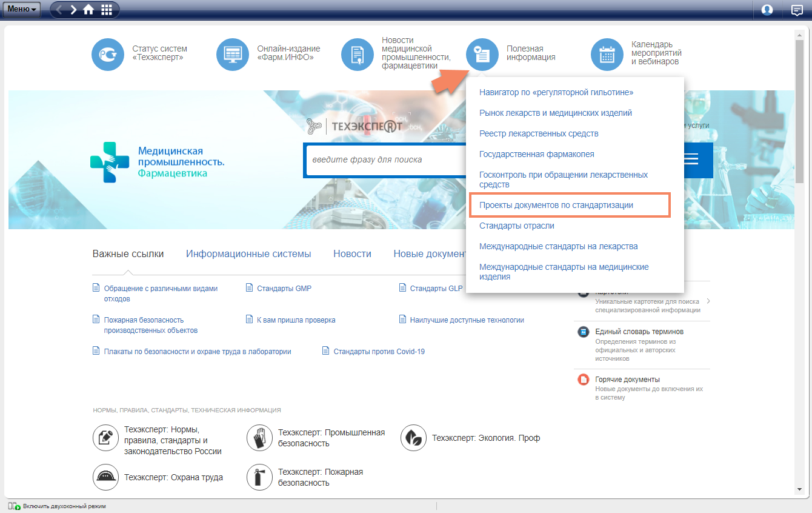Open Онлайн-издание «Фарм.ИНФО» text link
This screenshot has width=812, height=513.
coord(288,53)
